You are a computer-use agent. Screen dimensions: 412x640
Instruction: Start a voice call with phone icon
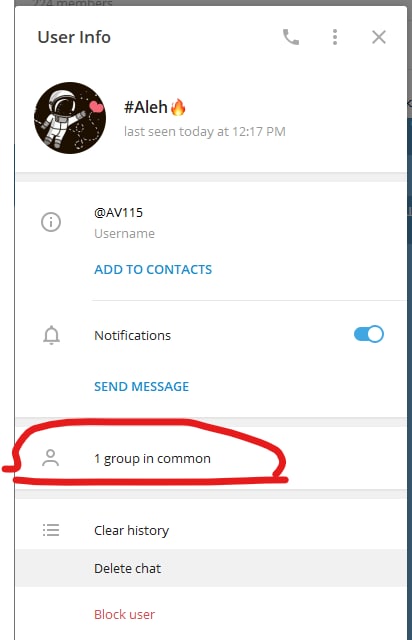click(291, 37)
